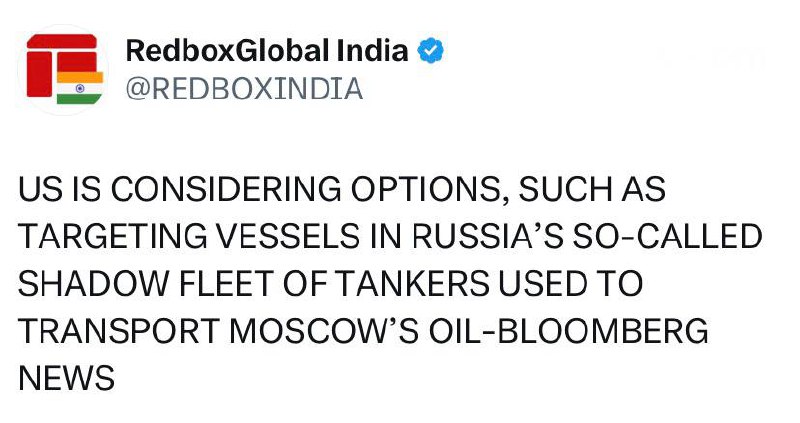Click the words "SUCH AS" in tweet
Image resolution: width=800 pixels, height=423 pixels.
587,189
